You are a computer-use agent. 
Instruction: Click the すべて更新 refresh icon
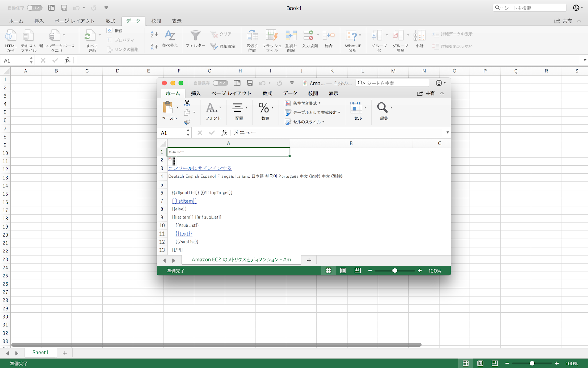[89, 36]
